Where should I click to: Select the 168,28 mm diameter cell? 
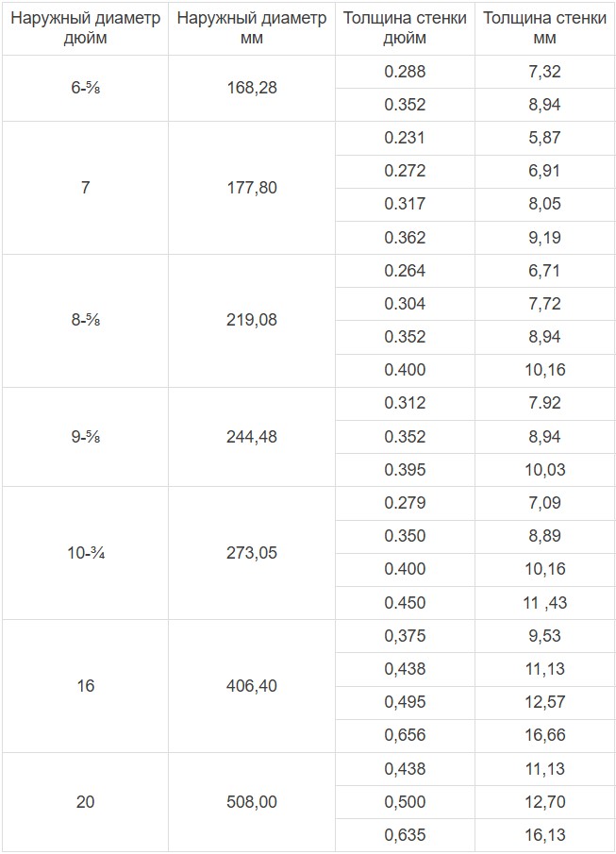click(x=252, y=89)
